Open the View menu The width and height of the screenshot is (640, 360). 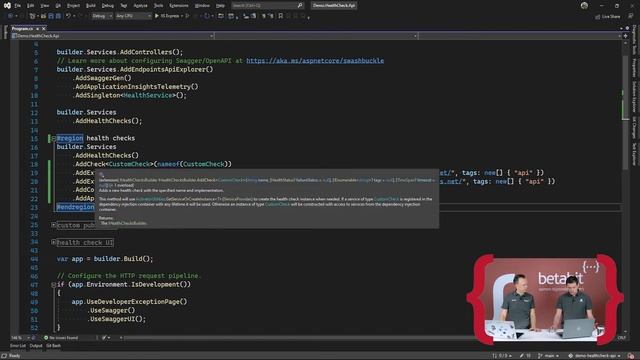(x=44, y=6)
